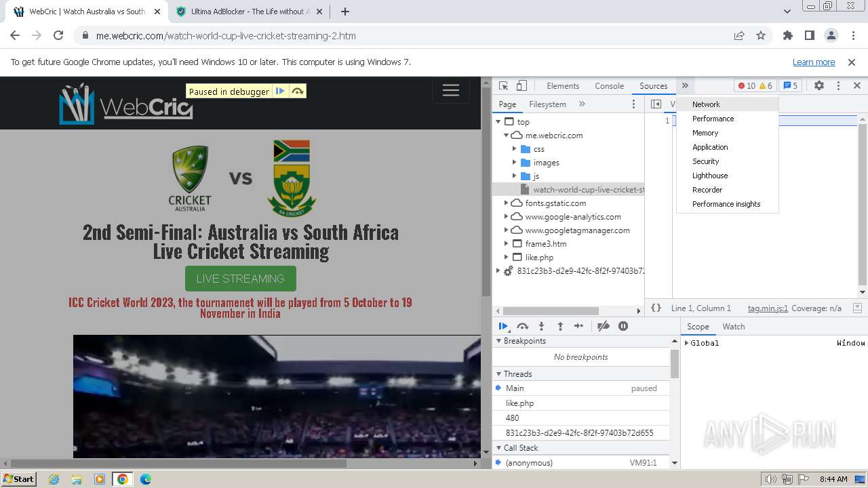Toggle the deactivate breakpoints icon
This screenshot has width=868, height=488.
[x=604, y=326]
